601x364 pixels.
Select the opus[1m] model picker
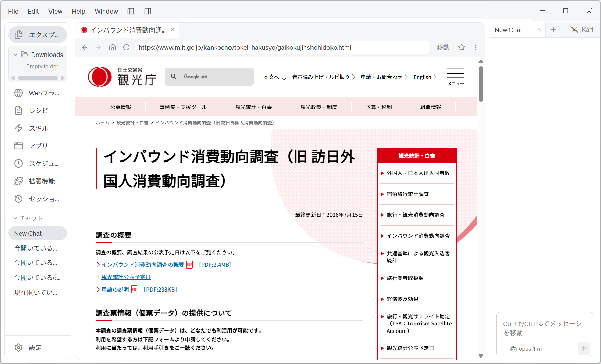[x=526, y=349]
